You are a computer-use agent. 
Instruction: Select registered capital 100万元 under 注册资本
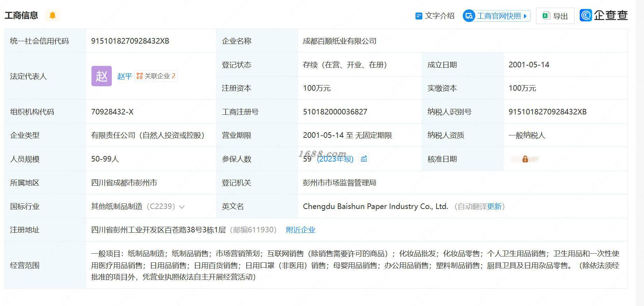click(317, 88)
